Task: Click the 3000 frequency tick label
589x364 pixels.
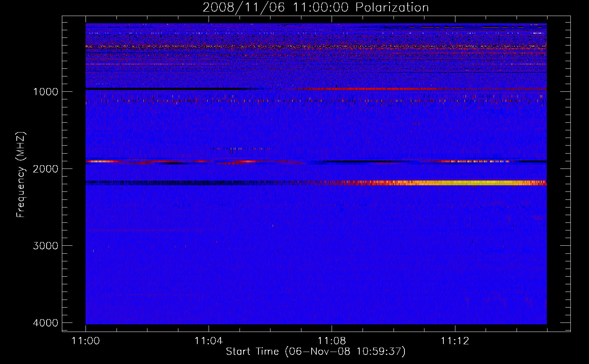Action: tap(46, 246)
